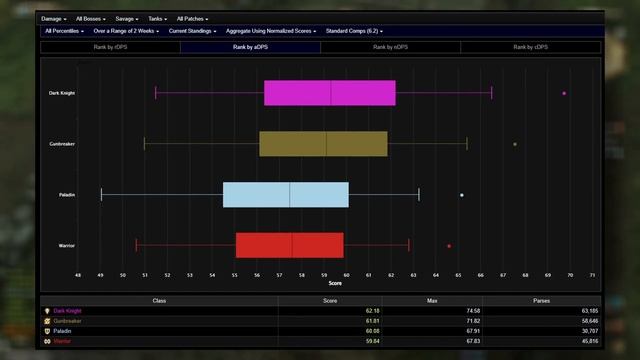
Task: Expand the All Percentiles dropdown
Action: (x=64, y=31)
